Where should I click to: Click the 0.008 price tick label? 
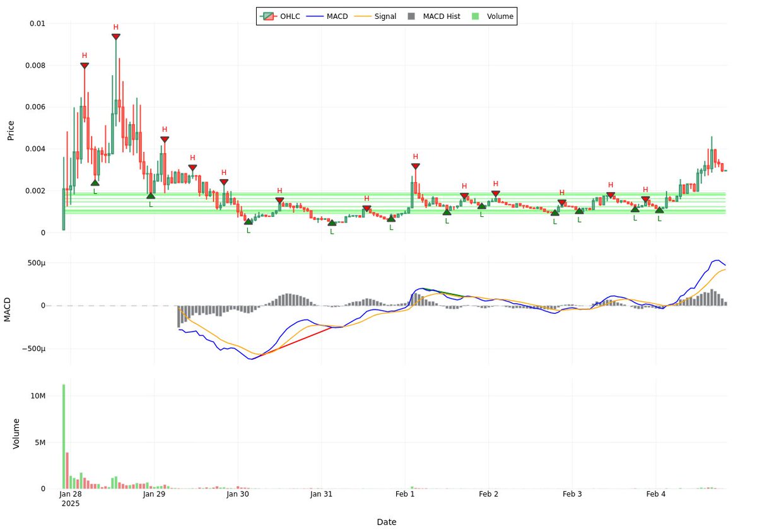35,65
